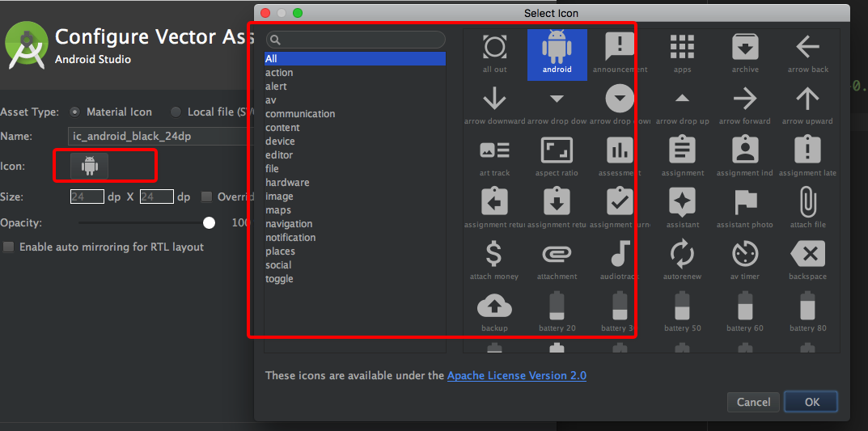The height and width of the screenshot is (431, 868).
Task: Choose the notification category
Action: 355,238
